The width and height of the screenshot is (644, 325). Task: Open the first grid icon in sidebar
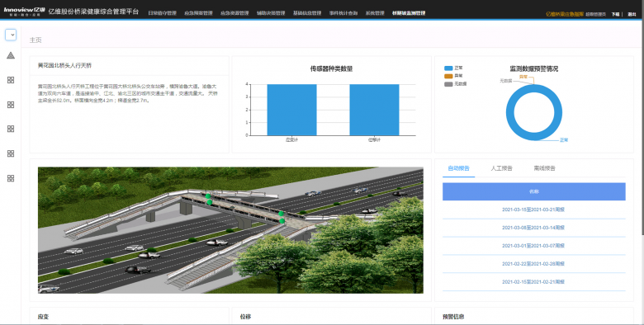(x=11, y=80)
